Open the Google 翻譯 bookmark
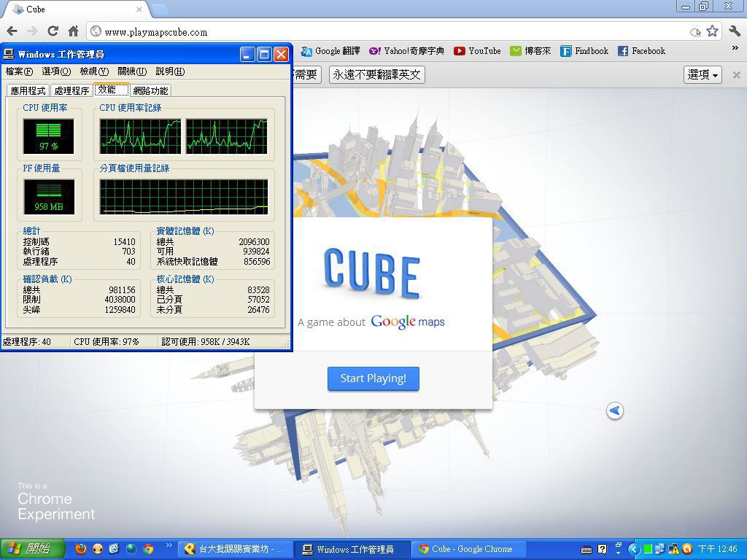 [x=330, y=51]
